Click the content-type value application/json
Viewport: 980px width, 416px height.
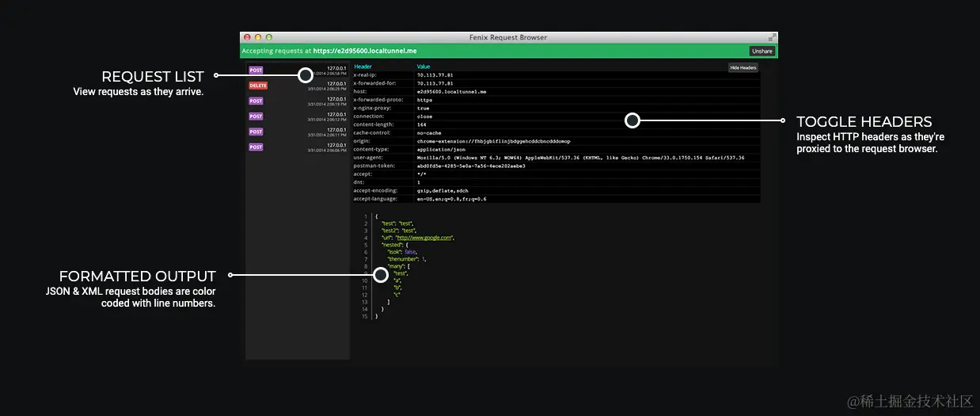tap(442, 149)
